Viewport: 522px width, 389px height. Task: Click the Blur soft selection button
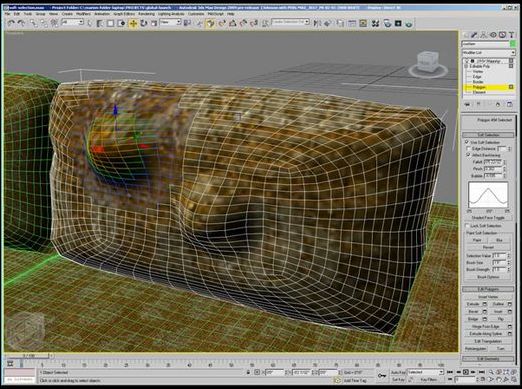[499, 240]
